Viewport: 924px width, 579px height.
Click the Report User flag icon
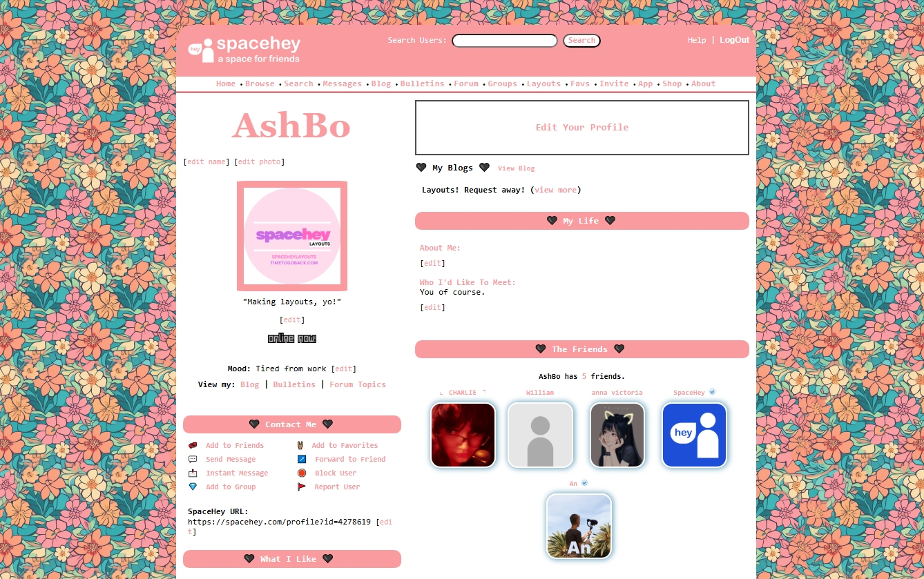(x=302, y=487)
